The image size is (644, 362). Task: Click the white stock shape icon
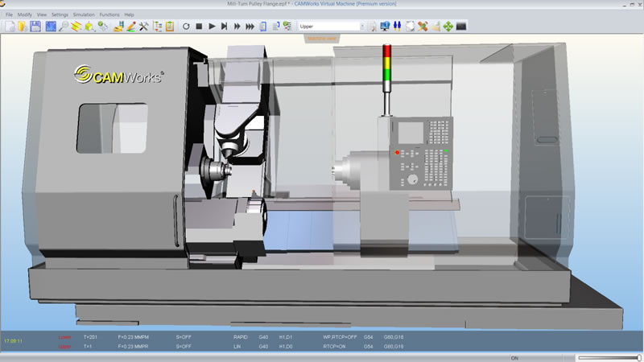click(410, 27)
